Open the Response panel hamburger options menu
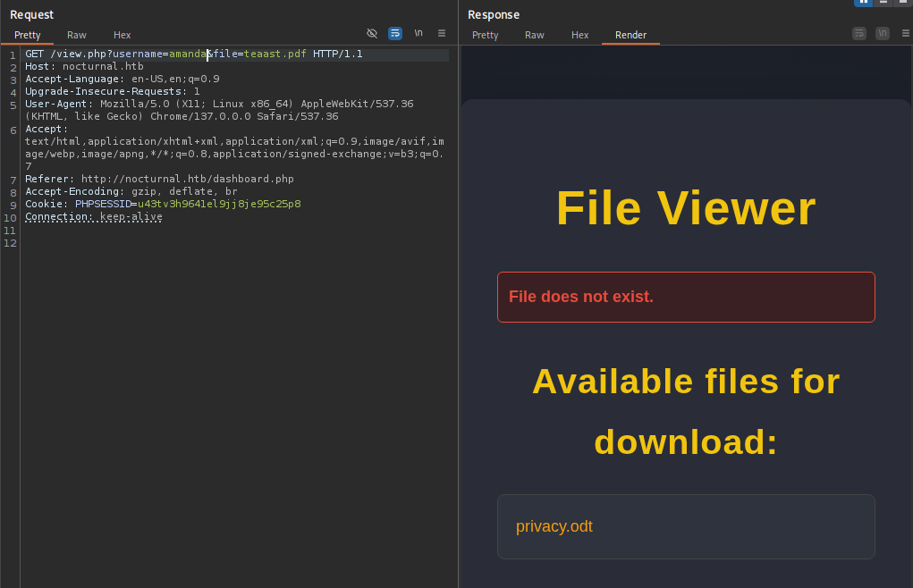This screenshot has width=913, height=588. 905,34
